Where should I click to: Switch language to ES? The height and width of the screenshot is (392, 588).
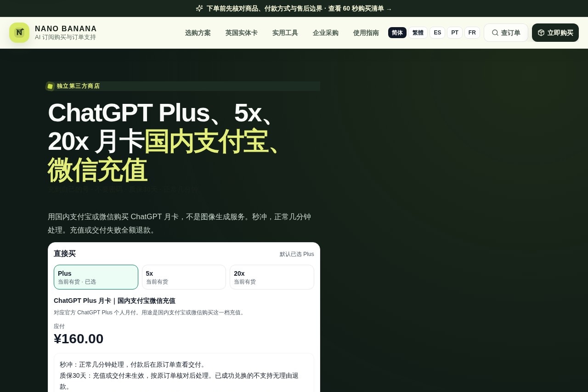click(437, 33)
